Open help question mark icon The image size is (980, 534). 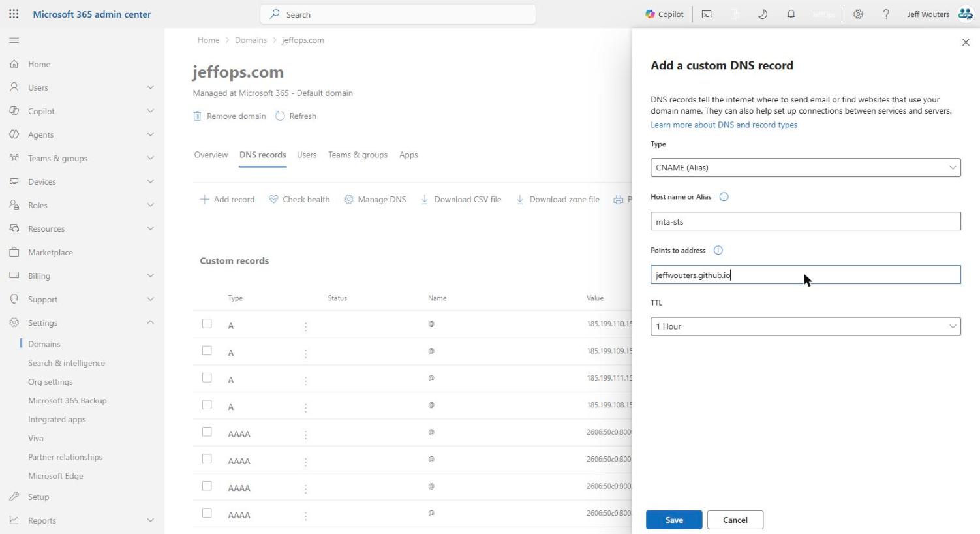coord(886,14)
